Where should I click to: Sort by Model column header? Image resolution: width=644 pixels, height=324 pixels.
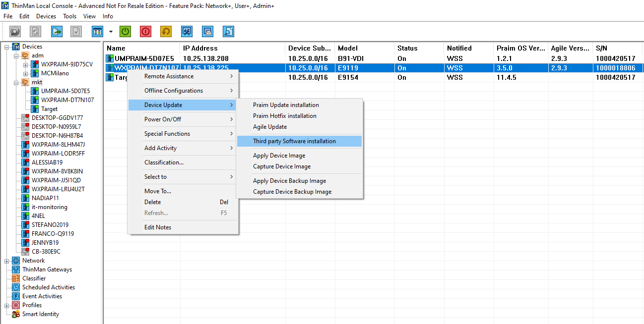pyautogui.click(x=365, y=48)
